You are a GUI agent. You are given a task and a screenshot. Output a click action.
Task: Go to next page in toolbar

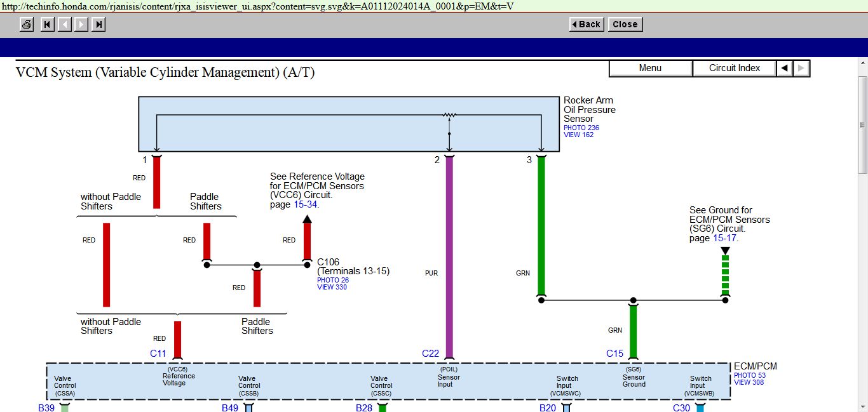coord(81,25)
